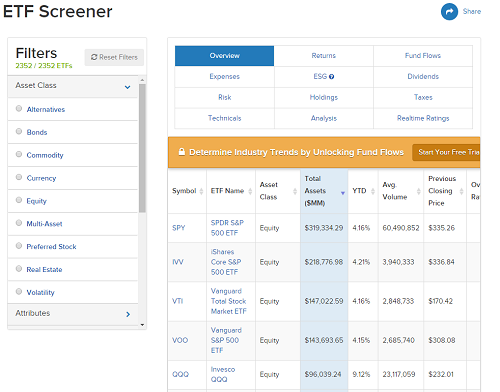Switch to the Dividends tab
Viewport: 500px width, 392px height.
(423, 77)
